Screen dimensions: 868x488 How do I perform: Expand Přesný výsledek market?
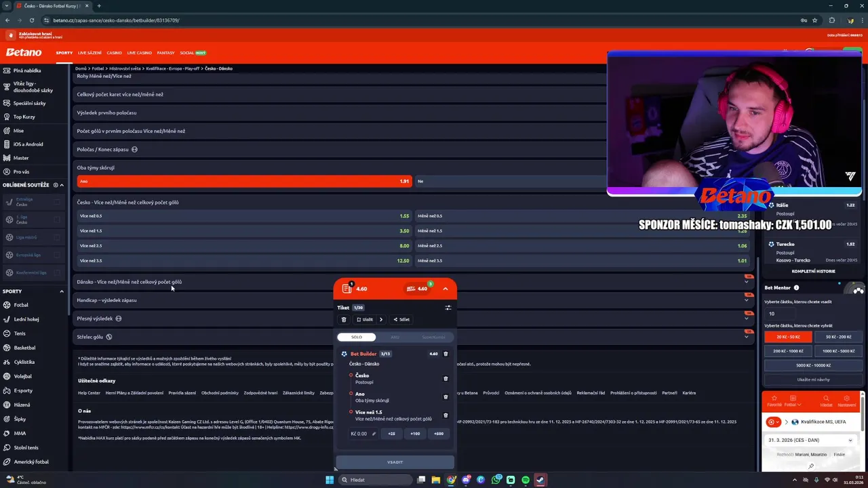coord(414,319)
